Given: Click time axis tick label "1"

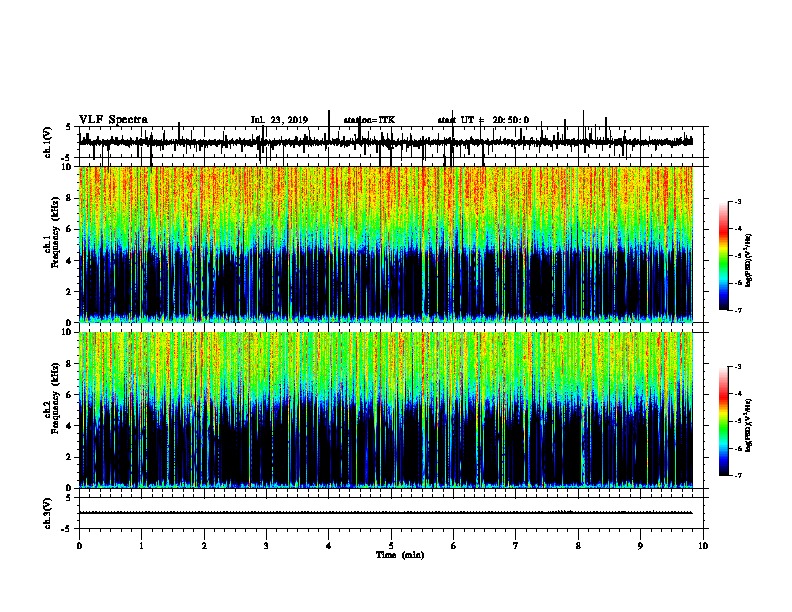Looking at the screenshot, I should pos(142,546).
